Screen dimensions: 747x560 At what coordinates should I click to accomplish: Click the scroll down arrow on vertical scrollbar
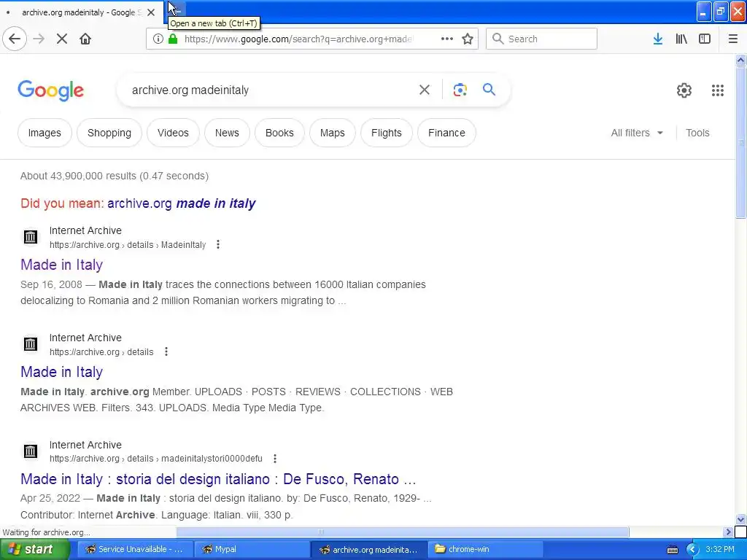pyautogui.click(x=740, y=519)
